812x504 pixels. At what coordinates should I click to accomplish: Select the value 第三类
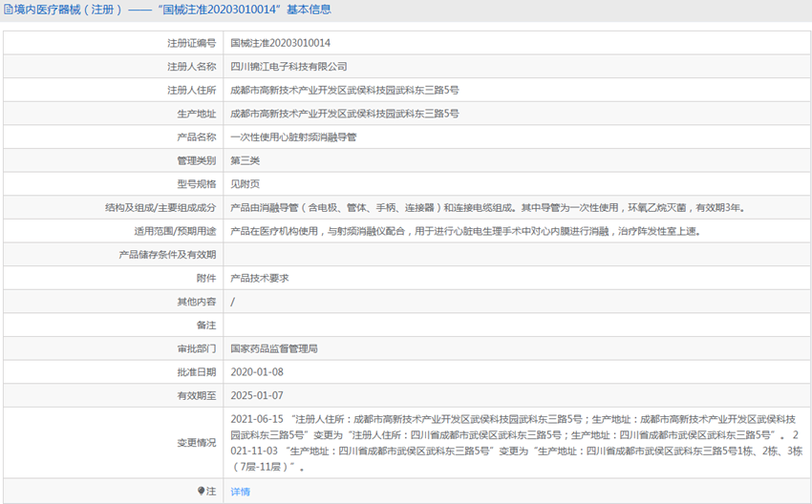(245, 160)
